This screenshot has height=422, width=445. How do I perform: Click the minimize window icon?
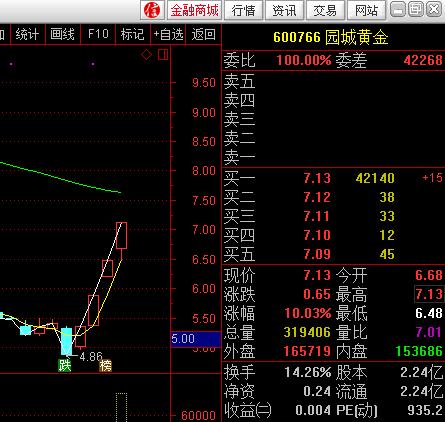[398, 9]
